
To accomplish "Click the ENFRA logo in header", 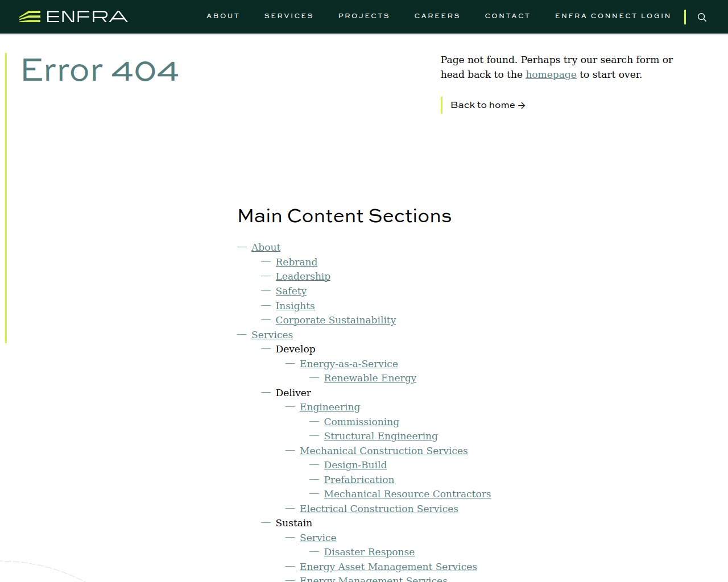I will pos(73,16).
